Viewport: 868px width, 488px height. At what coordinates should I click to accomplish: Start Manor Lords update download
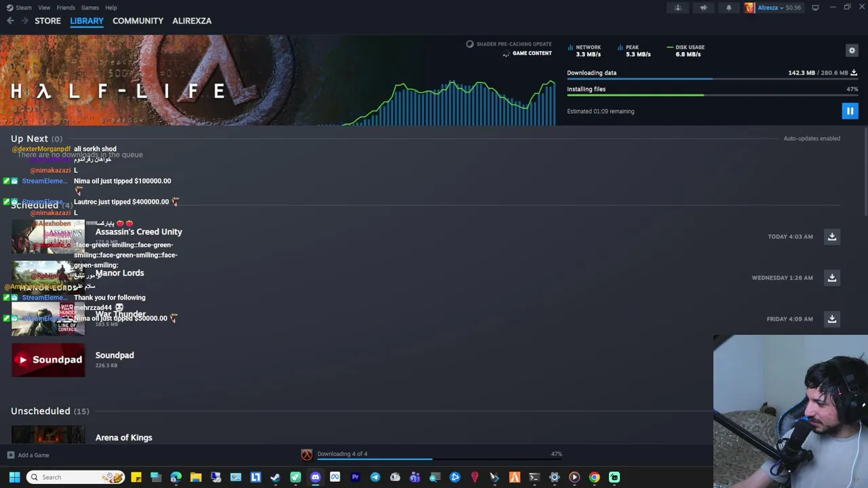click(x=832, y=278)
